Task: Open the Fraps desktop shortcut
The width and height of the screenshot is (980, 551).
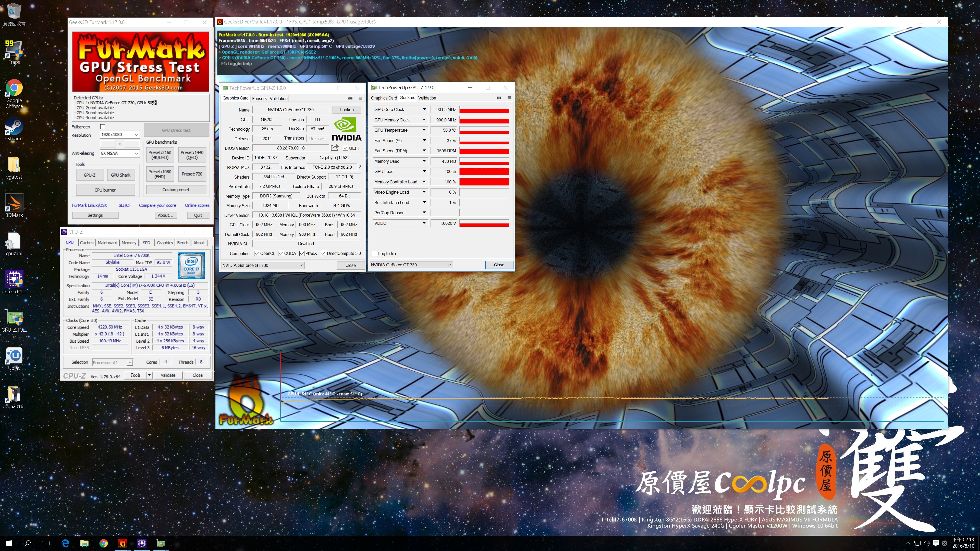Action: pos(14,52)
